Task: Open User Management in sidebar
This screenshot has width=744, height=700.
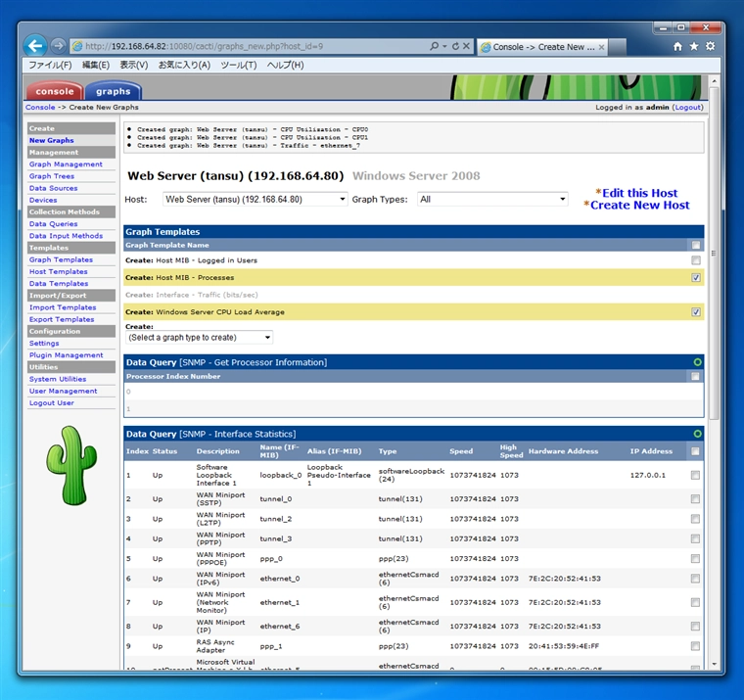Action: pyautogui.click(x=63, y=391)
